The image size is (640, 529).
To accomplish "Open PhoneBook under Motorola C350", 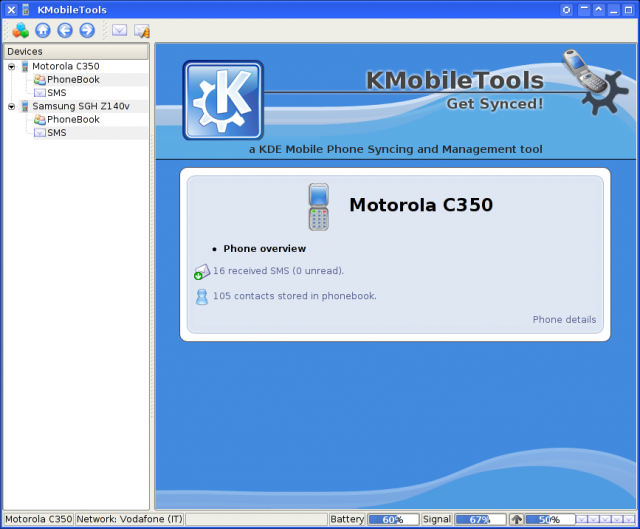I will tap(73, 80).
